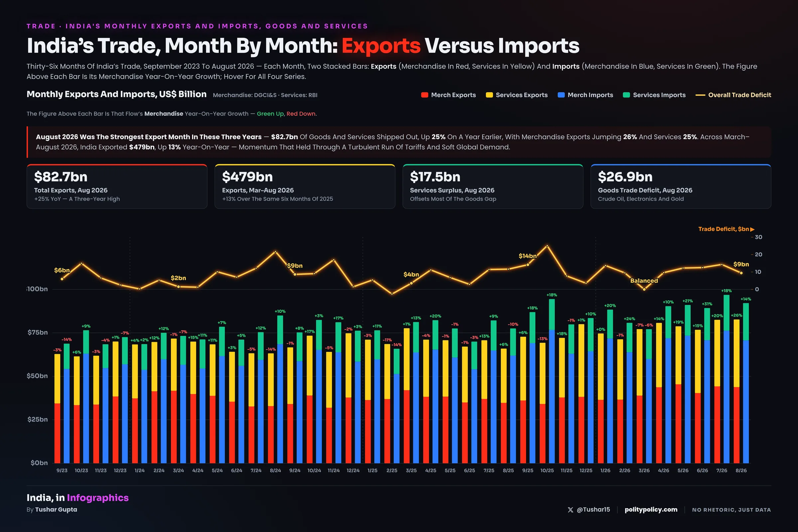Click the 1/26 x-axis month label

coord(605,470)
